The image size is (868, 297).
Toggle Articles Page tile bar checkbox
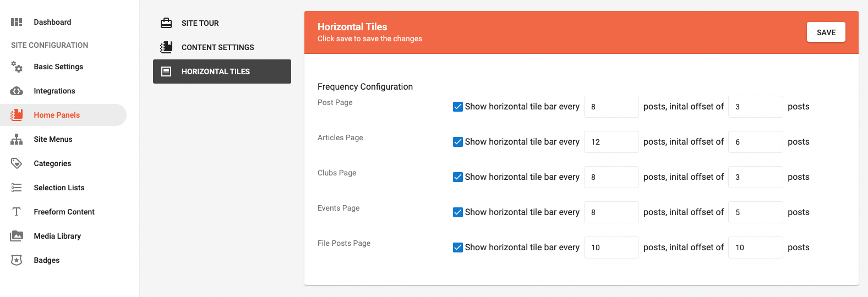click(x=457, y=142)
